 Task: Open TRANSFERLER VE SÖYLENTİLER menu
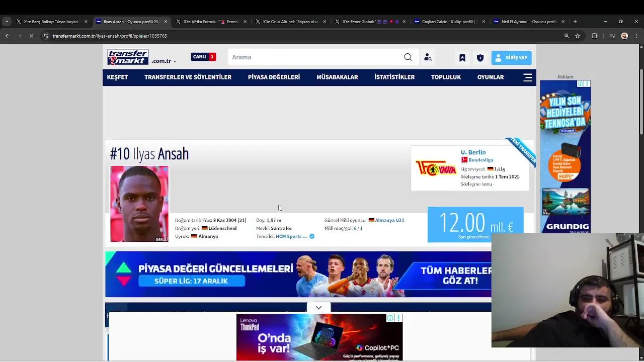pyautogui.click(x=188, y=77)
